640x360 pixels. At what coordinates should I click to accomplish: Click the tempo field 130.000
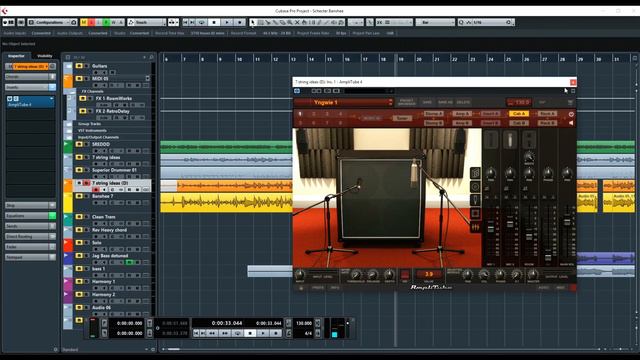click(x=304, y=323)
